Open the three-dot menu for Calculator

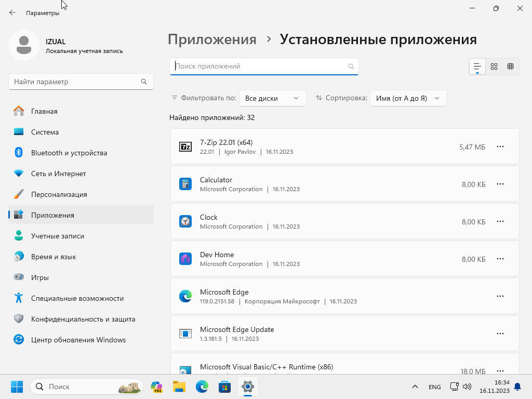(x=500, y=184)
